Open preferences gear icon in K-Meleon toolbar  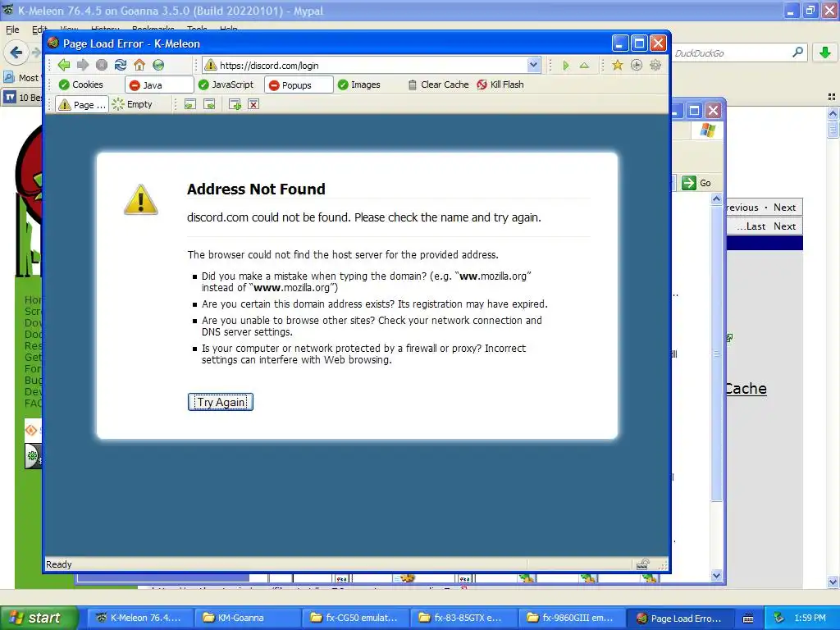tap(655, 65)
